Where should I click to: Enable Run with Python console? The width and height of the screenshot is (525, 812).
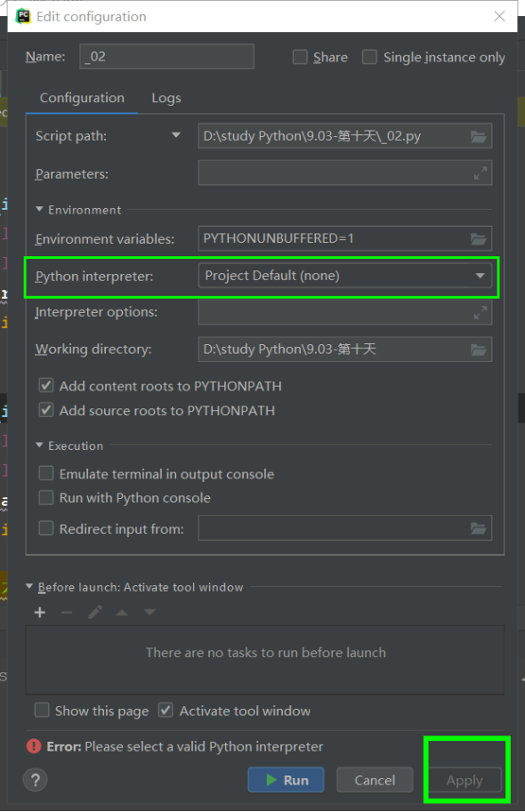click(x=45, y=498)
